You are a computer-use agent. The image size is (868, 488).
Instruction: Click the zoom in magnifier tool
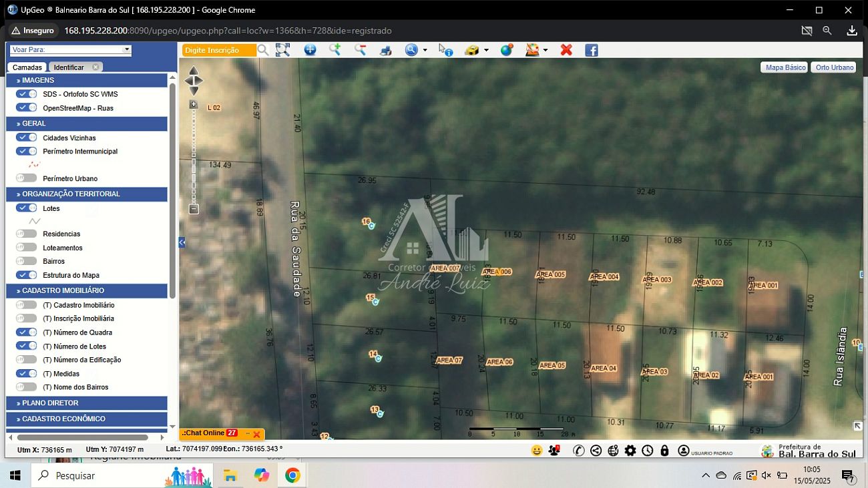point(335,50)
